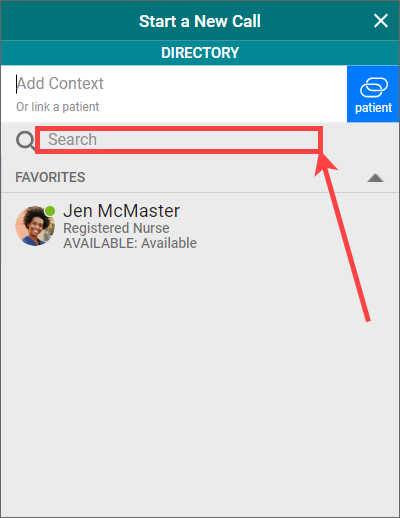Click the red highlight border around Search
Viewport: 400px width, 518px height.
(x=179, y=128)
